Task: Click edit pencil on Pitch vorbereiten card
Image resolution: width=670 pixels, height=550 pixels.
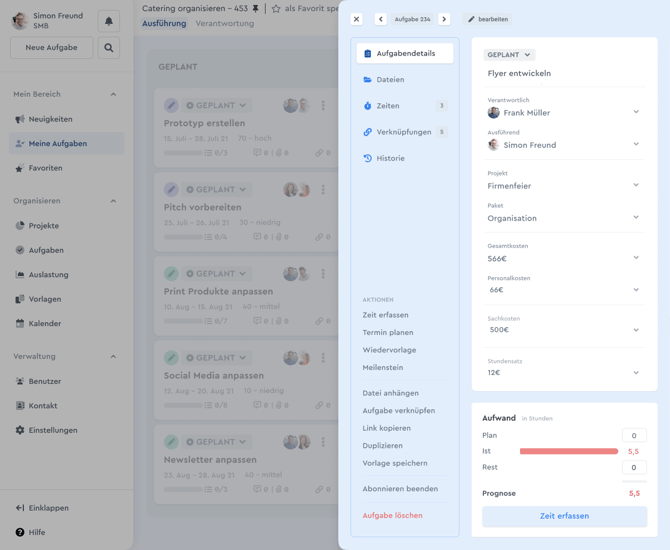Action: coord(172,190)
